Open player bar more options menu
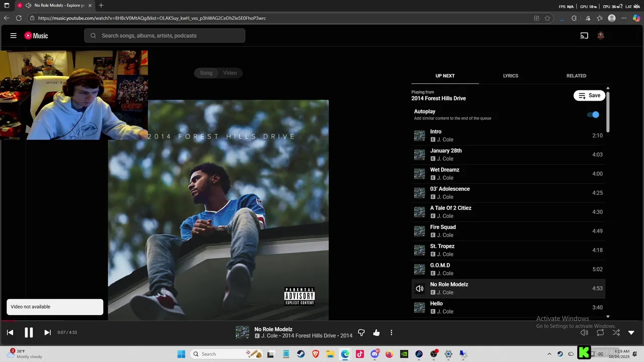Screen dimensions: 644x362 [391, 332]
